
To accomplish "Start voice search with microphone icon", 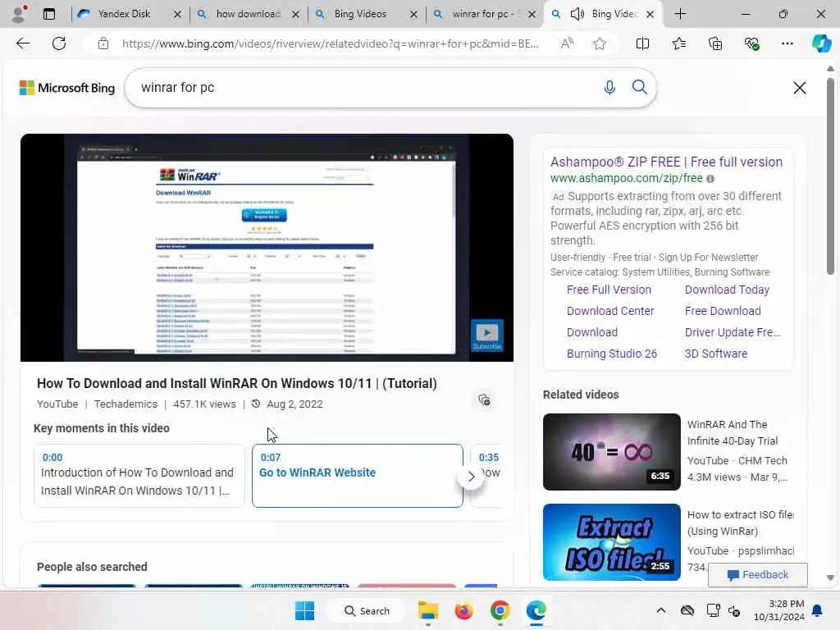I will click(x=609, y=87).
